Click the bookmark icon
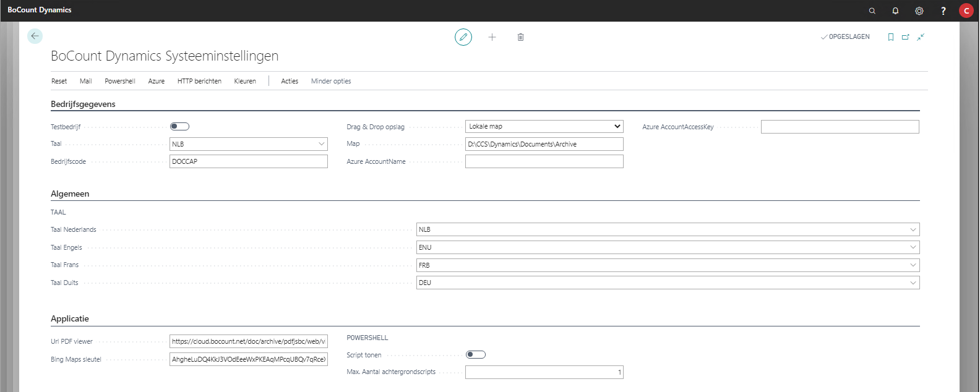 890,37
